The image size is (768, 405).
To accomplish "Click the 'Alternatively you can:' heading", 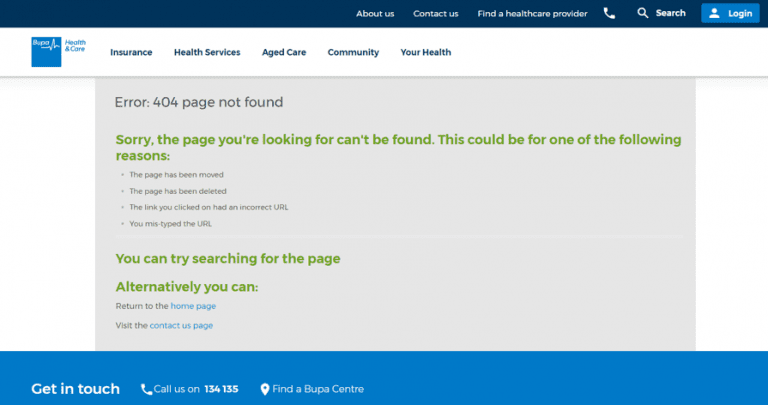I will (x=187, y=286).
